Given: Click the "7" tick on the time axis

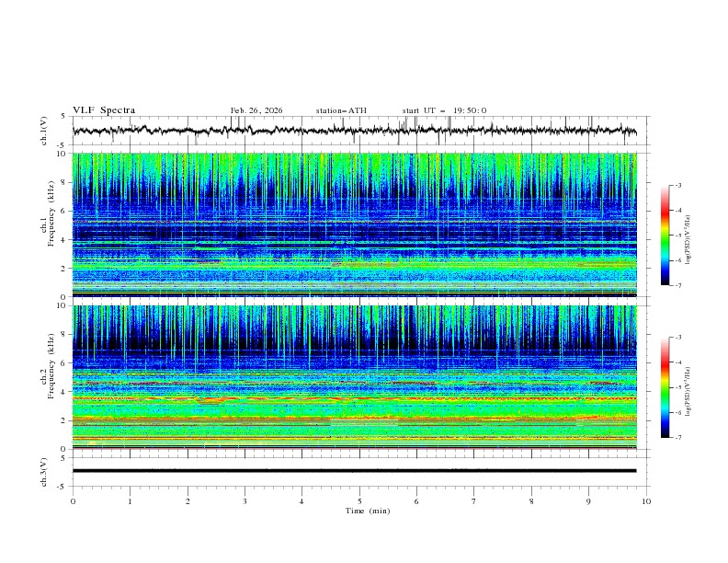Looking at the screenshot, I should [x=474, y=501].
